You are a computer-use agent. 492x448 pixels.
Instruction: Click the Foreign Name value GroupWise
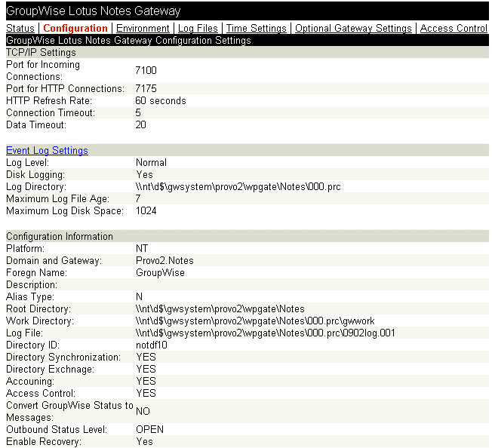coord(160,273)
